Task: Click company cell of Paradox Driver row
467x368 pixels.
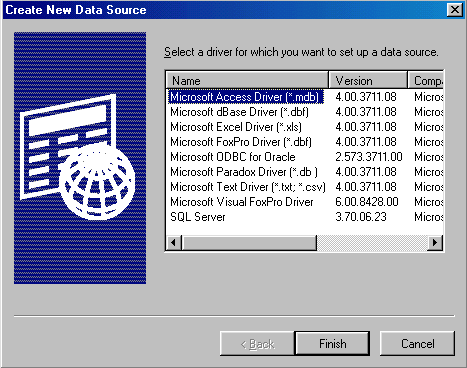Action: point(429,172)
